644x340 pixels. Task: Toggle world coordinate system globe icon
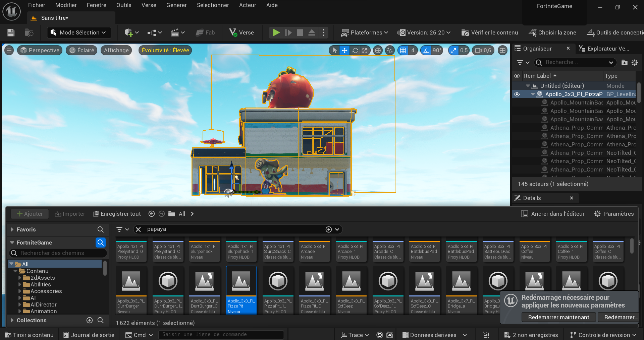point(378,50)
